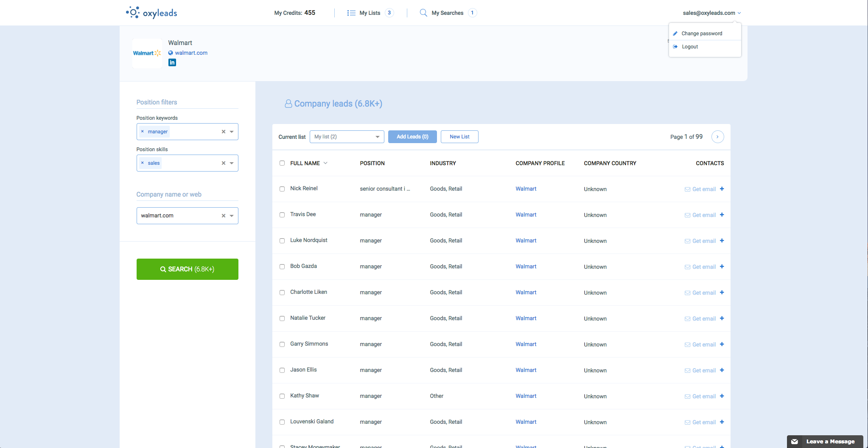Sort by the FULL NAME column chevron
This screenshot has width=868, height=448.
click(325, 163)
